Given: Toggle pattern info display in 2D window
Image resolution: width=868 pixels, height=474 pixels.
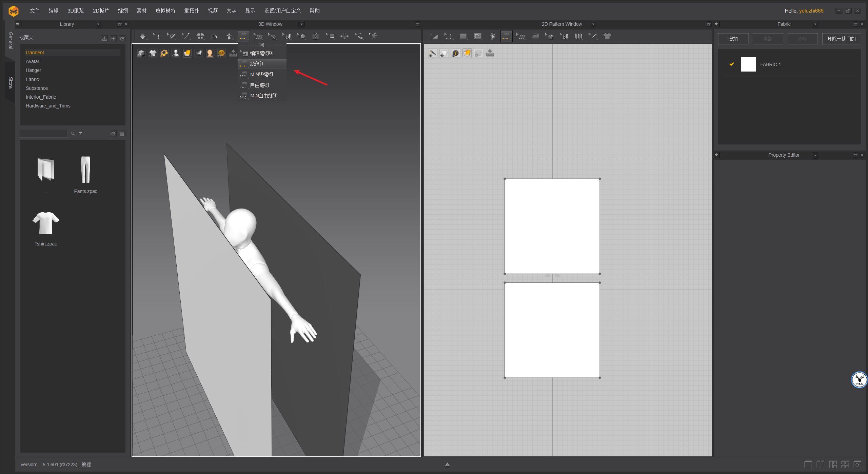Looking at the screenshot, I should pyautogui.click(x=455, y=53).
